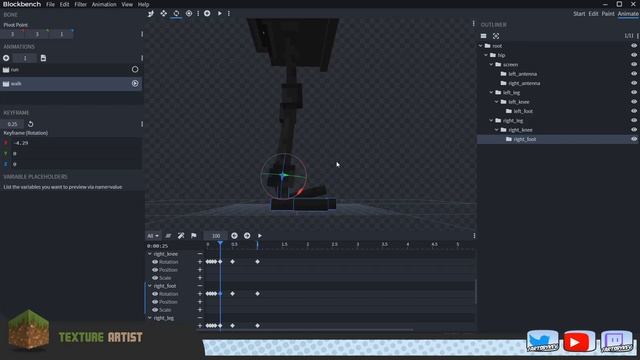The image size is (640, 360).
Task: Open the Edit menu in menu bar
Action: pos(64,4)
